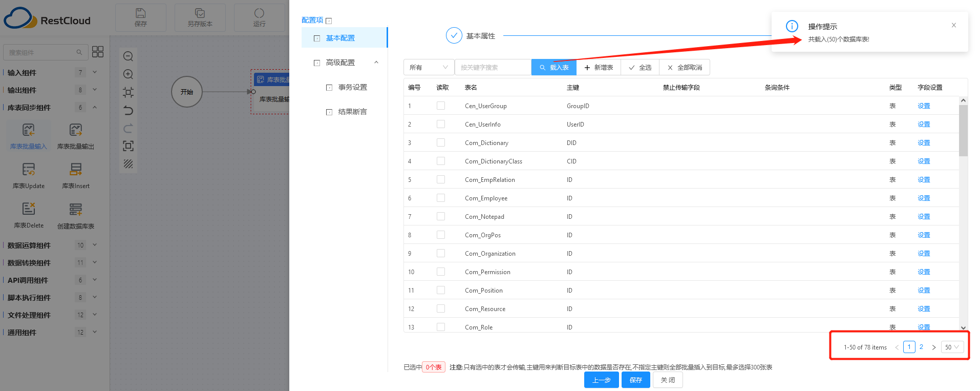
Task: Open the 基本配置 config item
Action: [344, 38]
